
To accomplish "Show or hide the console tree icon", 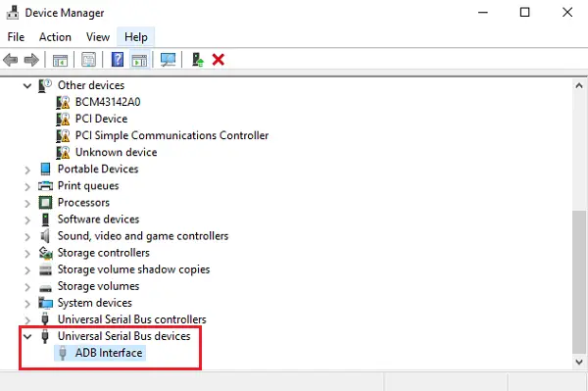I will click(60, 60).
